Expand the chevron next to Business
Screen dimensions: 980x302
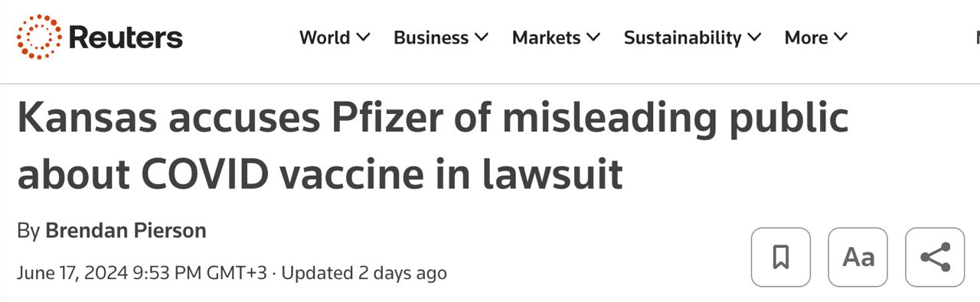point(482,37)
